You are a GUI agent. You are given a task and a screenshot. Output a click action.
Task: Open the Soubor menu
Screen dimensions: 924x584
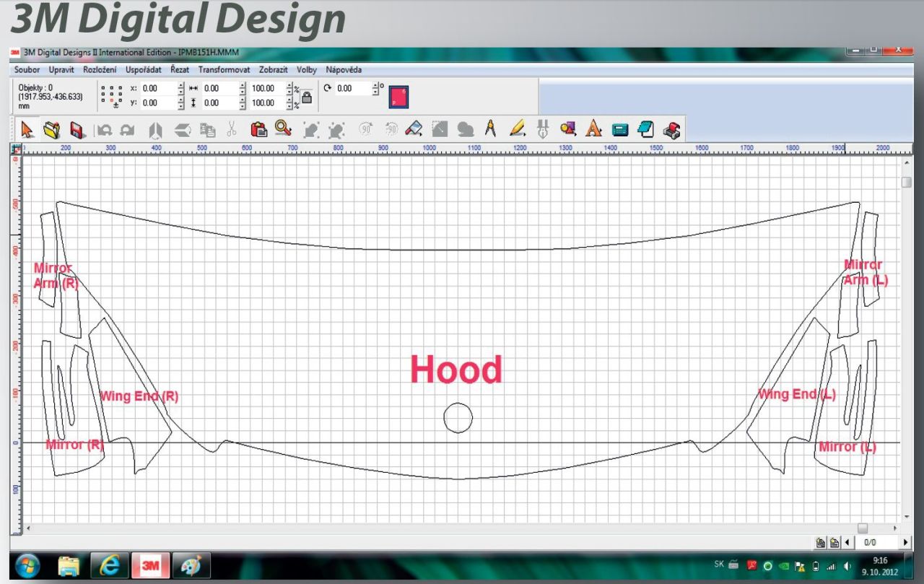[27, 70]
